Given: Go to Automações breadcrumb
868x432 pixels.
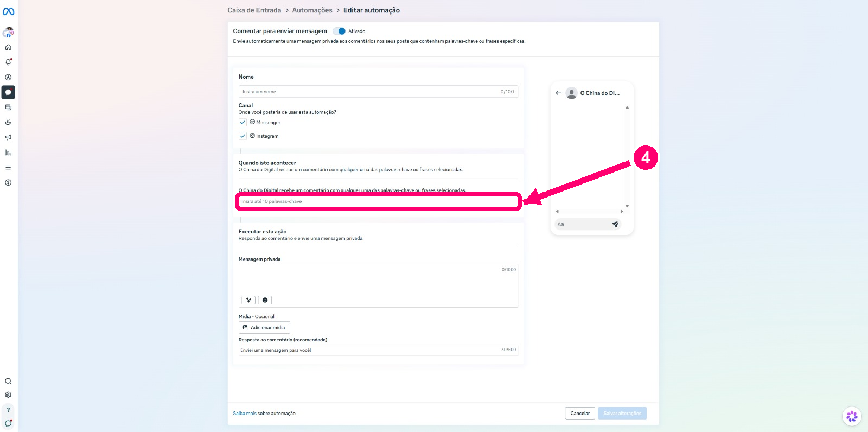Looking at the screenshot, I should tap(312, 10).
